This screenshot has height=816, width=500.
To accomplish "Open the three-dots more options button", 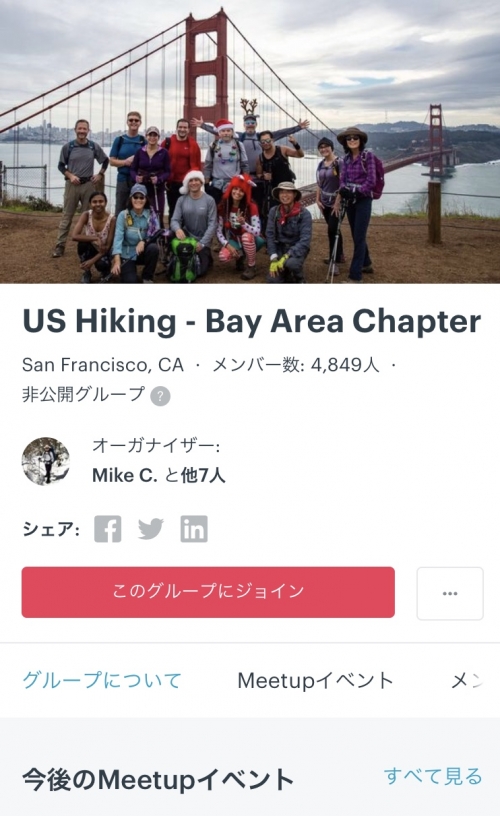I will pos(450,593).
